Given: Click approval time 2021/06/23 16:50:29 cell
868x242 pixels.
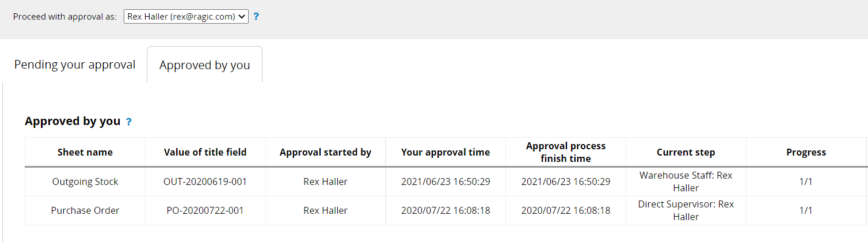Looking at the screenshot, I should point(446,181).
